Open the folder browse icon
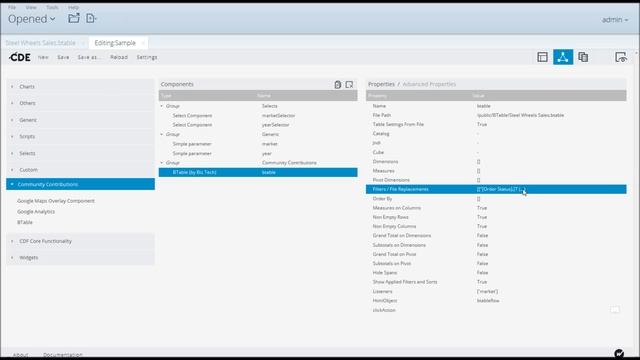 (x=74, y=18)
